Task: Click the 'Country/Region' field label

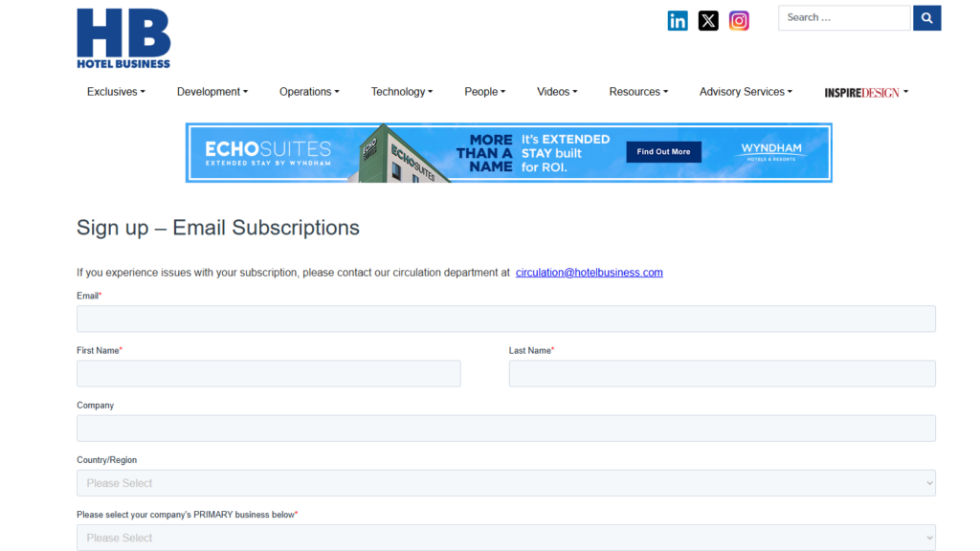Action: [107, 460]
